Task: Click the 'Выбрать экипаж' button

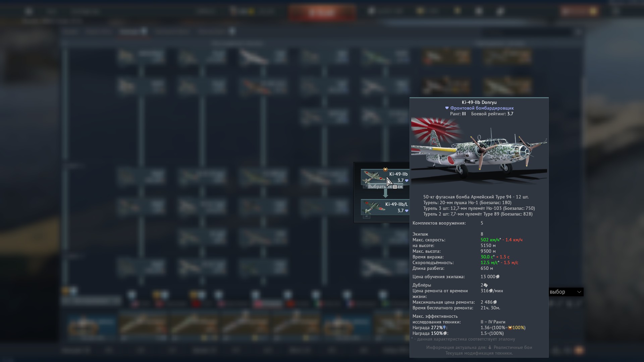Action: click(x=385, y=187)
